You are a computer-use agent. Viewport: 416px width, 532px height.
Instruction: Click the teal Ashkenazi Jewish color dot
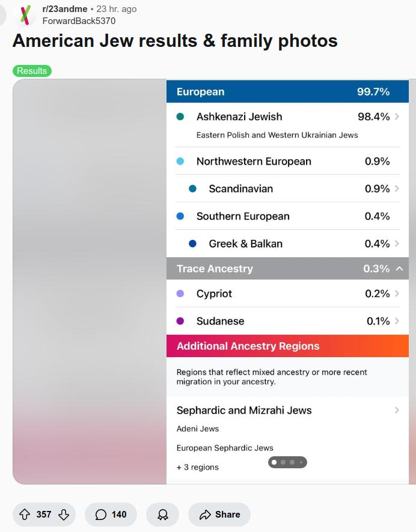click(x=180, y=117)
